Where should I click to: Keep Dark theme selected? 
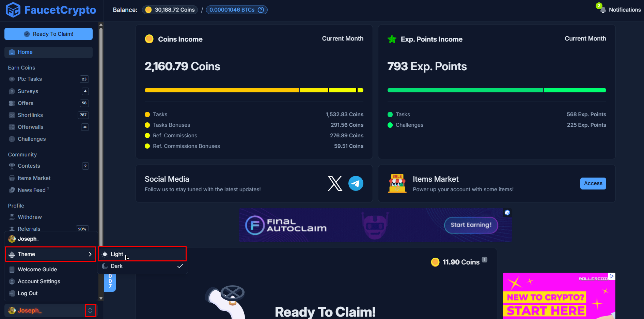[x=117, y=266]
